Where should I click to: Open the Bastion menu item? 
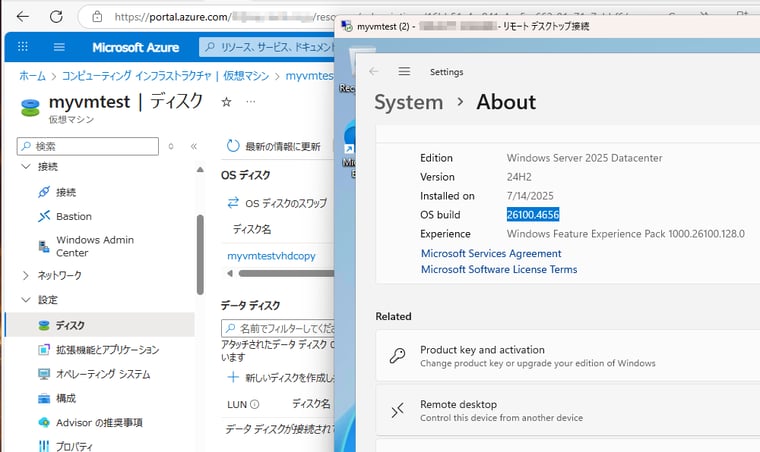click(74, 216)
